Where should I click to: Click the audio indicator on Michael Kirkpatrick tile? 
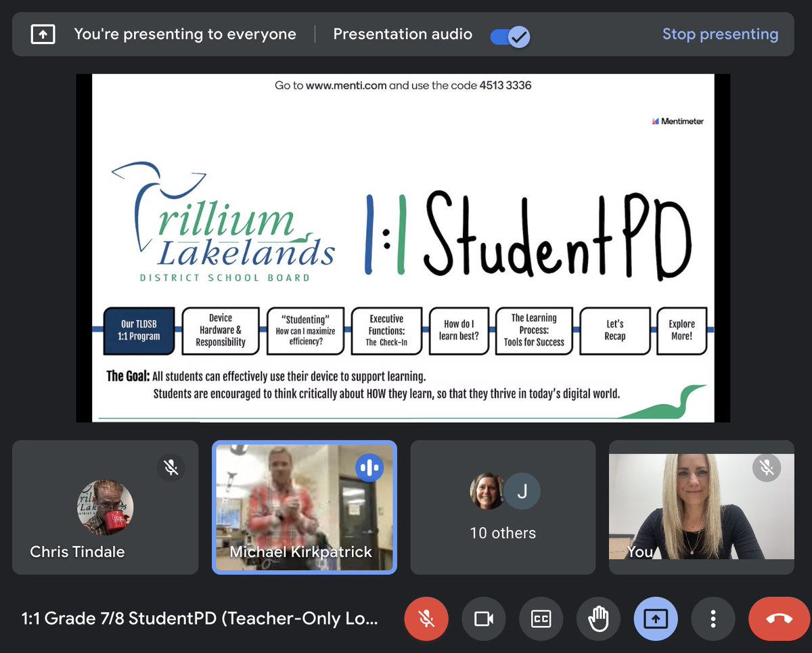coord(369,467)
